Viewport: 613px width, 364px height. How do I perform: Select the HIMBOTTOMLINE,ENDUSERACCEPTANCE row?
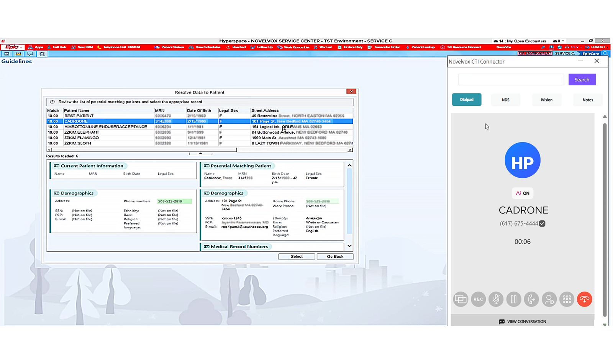[199, 127]
